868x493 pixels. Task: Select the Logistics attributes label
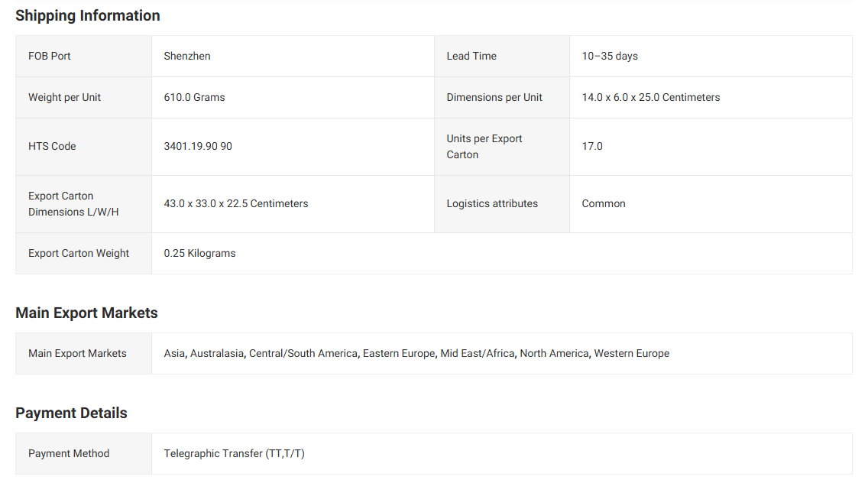coord(492,203)
